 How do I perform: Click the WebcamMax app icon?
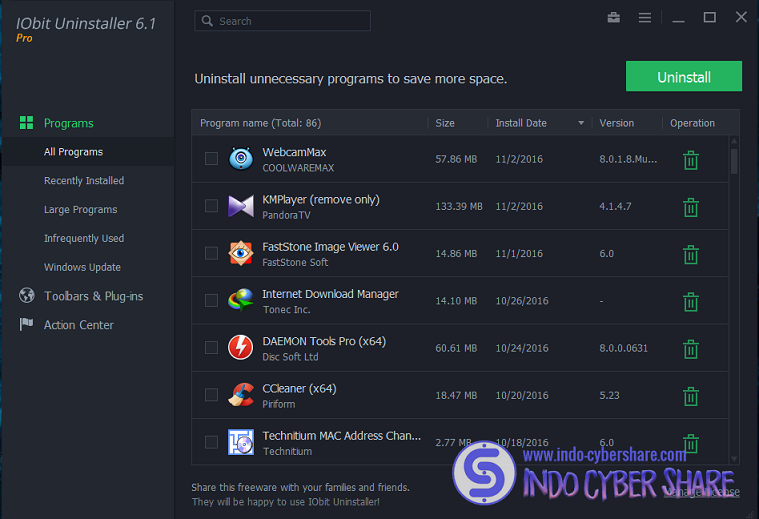tap(241, 159)
